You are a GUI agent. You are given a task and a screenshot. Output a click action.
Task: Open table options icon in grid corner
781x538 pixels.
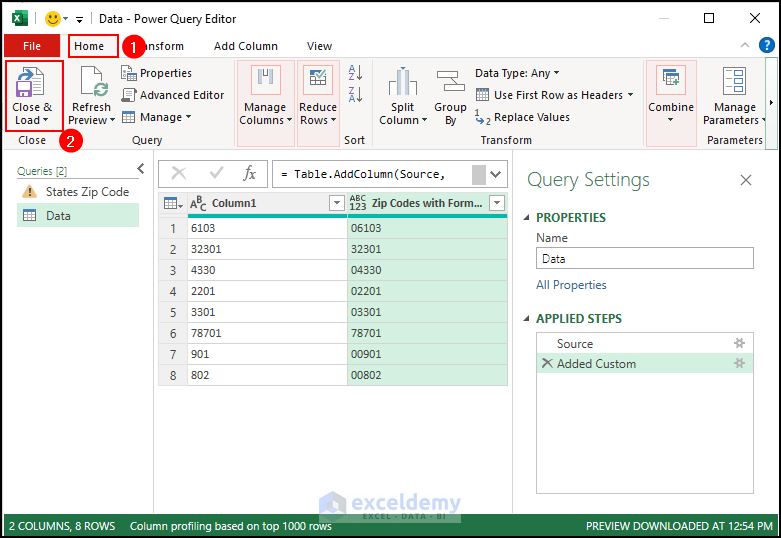coord(173,203)
